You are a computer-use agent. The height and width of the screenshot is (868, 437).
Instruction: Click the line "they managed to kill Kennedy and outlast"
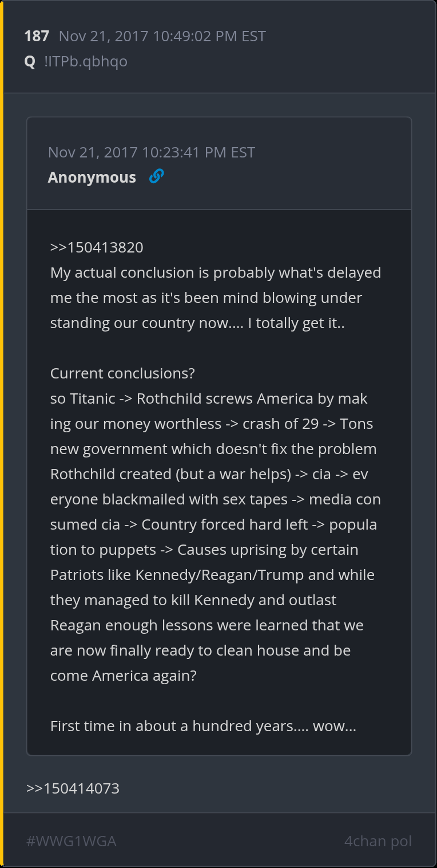tap(193, 600)
